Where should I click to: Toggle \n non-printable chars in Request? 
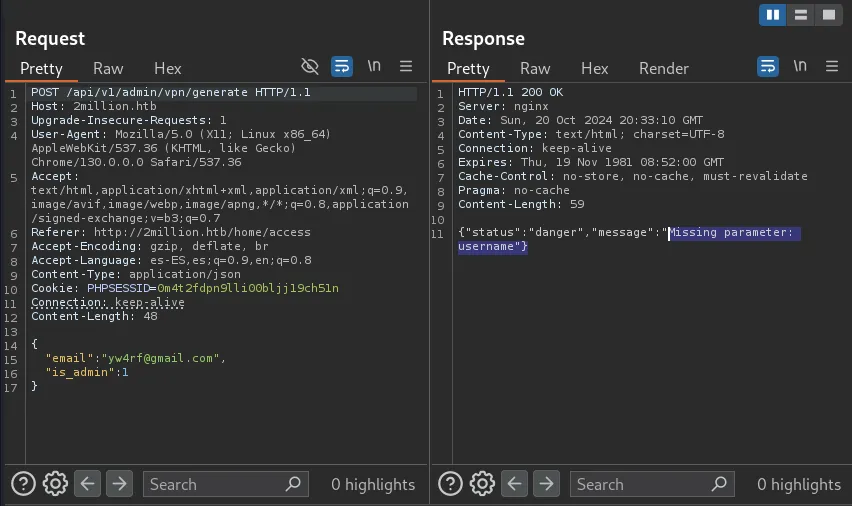pos(374,67)
